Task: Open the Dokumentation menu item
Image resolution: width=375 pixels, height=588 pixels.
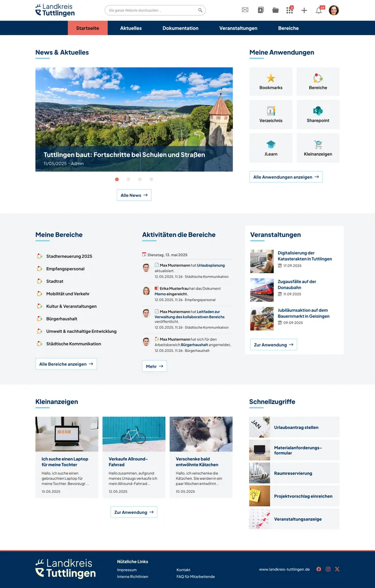Action: pos(180,28)
